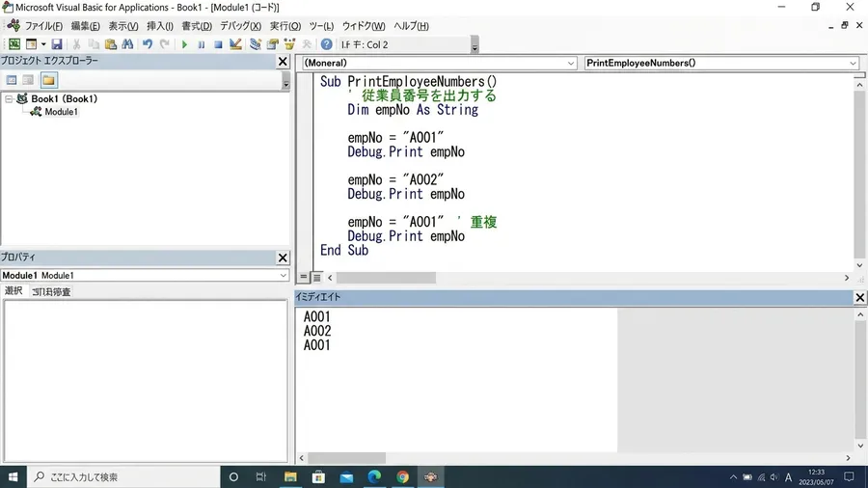Click the Insert UserForm toolbar icon
Viewport: 868px width, 488px height.
[32, 44]
